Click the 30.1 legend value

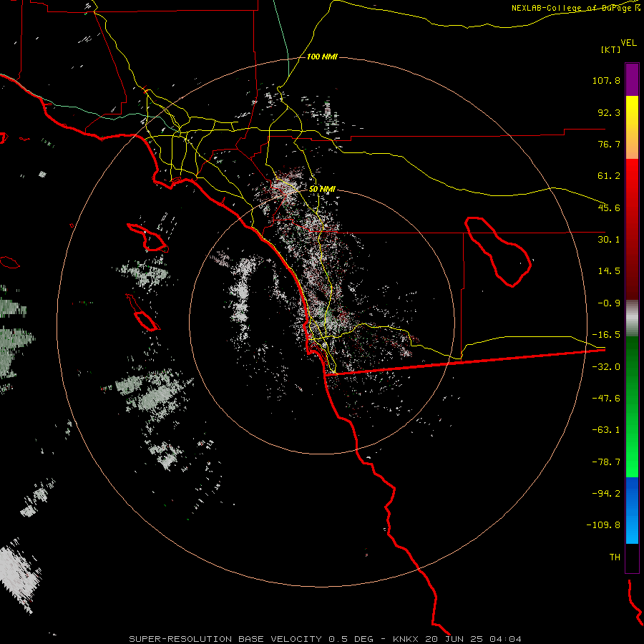[x=609, y=240]
